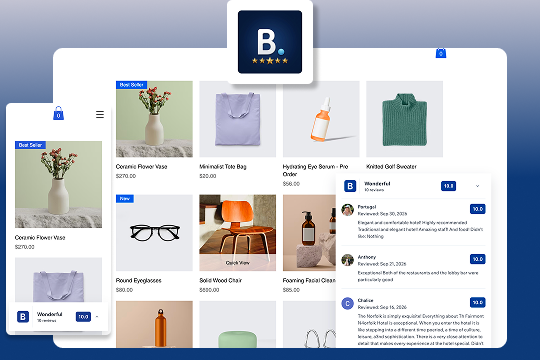Click the 10.0 badge on the third review
Viewport: 540px width, 360px height.
[x=478, y=302]
